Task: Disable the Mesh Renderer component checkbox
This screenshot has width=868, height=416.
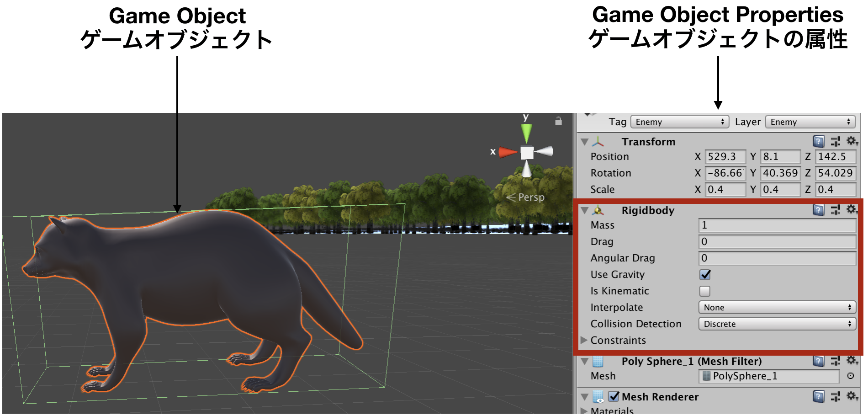Action: pos(614,396)
